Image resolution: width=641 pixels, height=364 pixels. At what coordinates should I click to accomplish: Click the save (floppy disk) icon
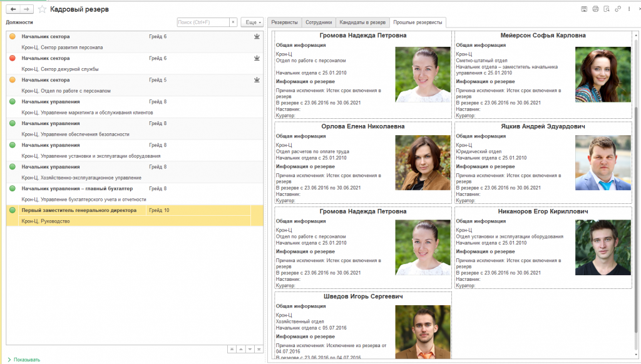[584, 9]
